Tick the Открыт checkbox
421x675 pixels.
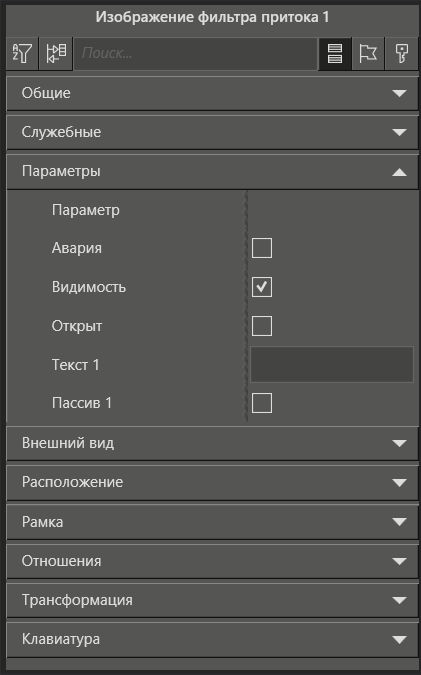pos(262,325)
